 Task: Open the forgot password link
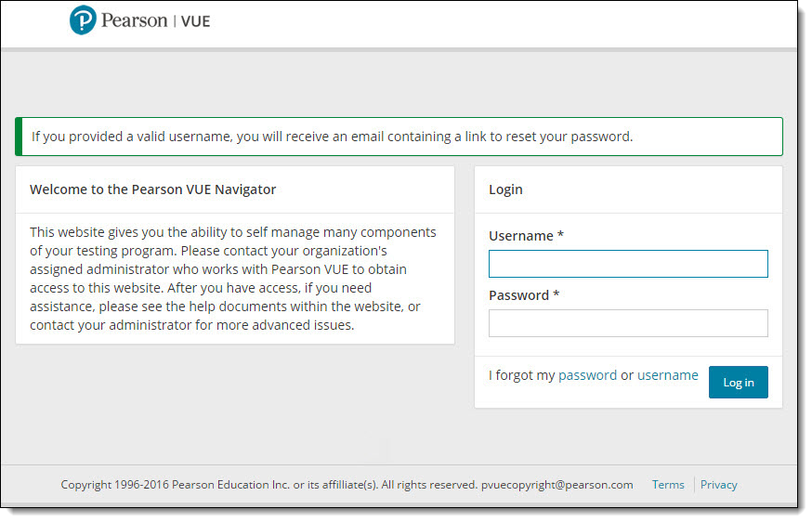point(587,375)
